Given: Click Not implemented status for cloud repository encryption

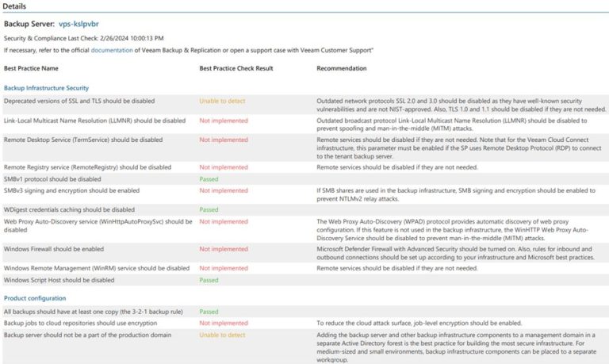Looking at the screenshot, I should [x=224, y=324].
